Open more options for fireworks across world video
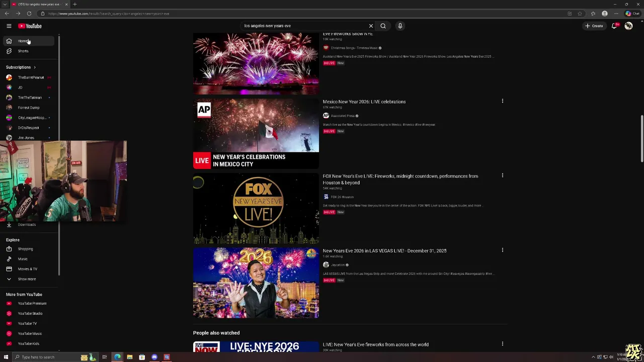The width and height of the screenshot is (644, 362). pyautogui.click(x=502, y=344)
